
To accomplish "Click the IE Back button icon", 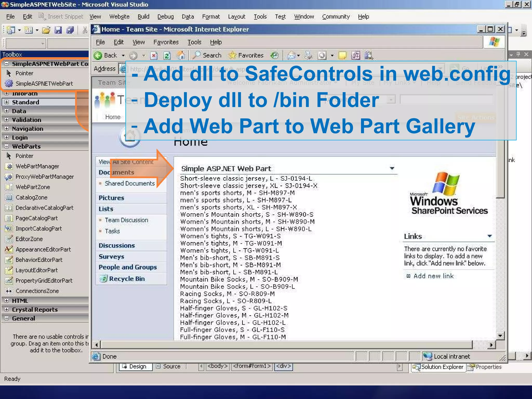I will click(98, 55).
